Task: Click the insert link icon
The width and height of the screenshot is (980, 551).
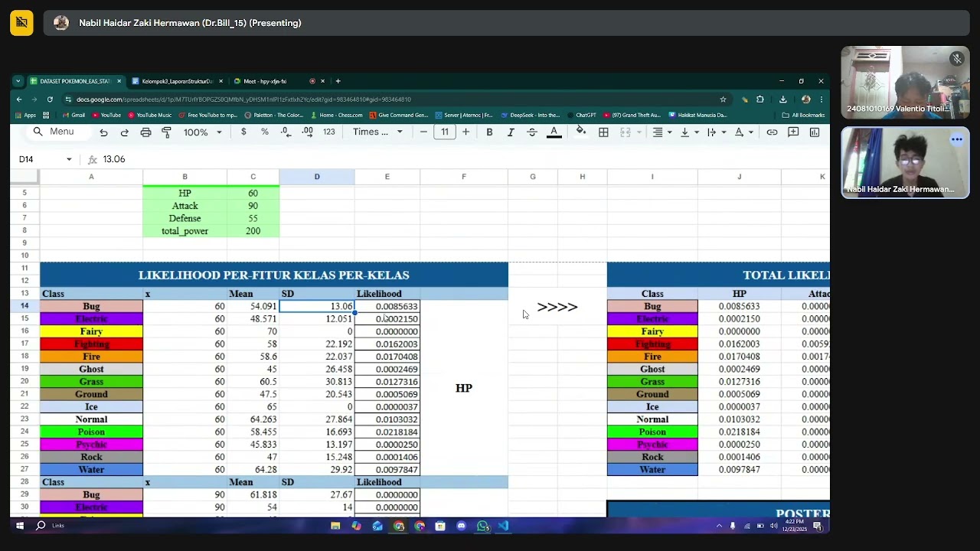Action: pyautogui.click(x=772, y=132)
